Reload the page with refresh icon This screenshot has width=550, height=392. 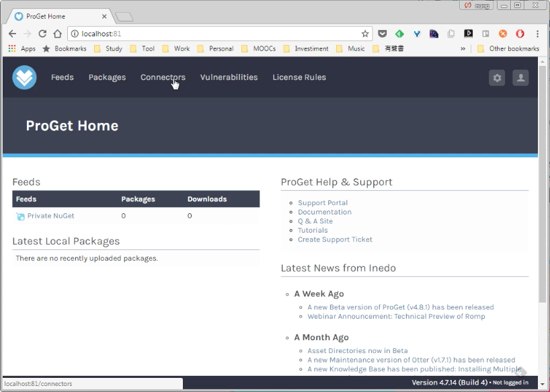click(x=42, y=34)
